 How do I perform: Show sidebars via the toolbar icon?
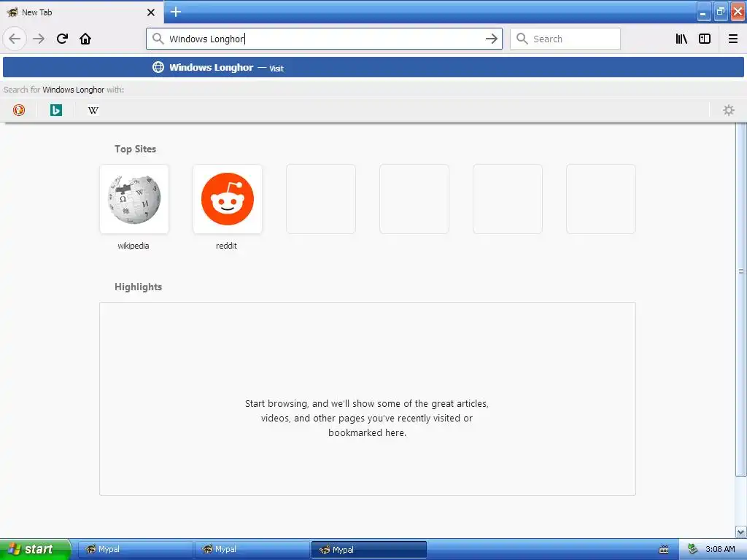(705, 39)
